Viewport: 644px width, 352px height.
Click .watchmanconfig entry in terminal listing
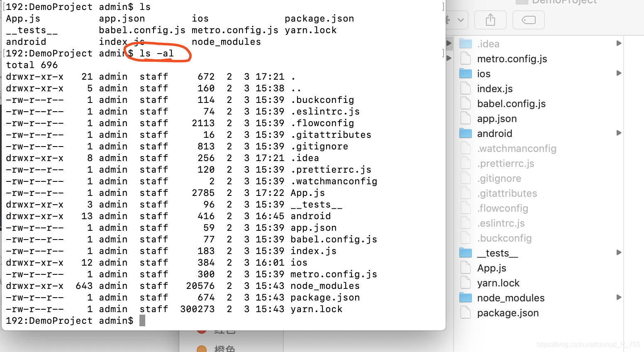point(334,181)
